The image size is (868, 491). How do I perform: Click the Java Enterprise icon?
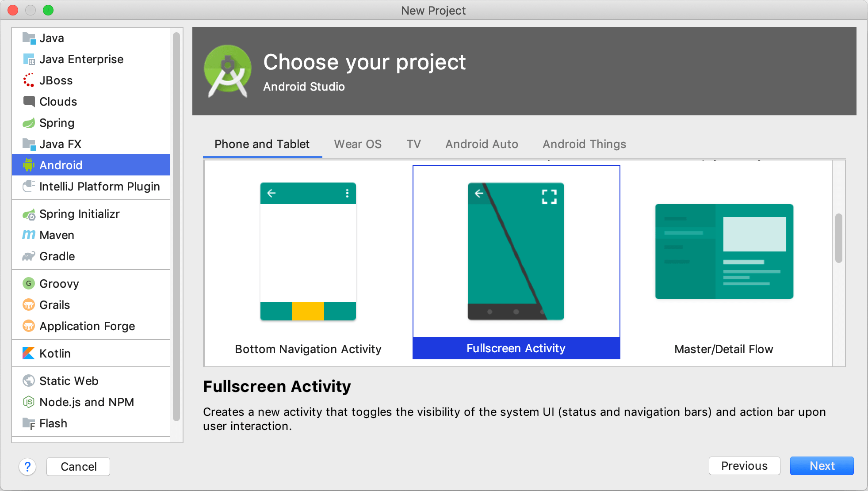coord(29,59)
